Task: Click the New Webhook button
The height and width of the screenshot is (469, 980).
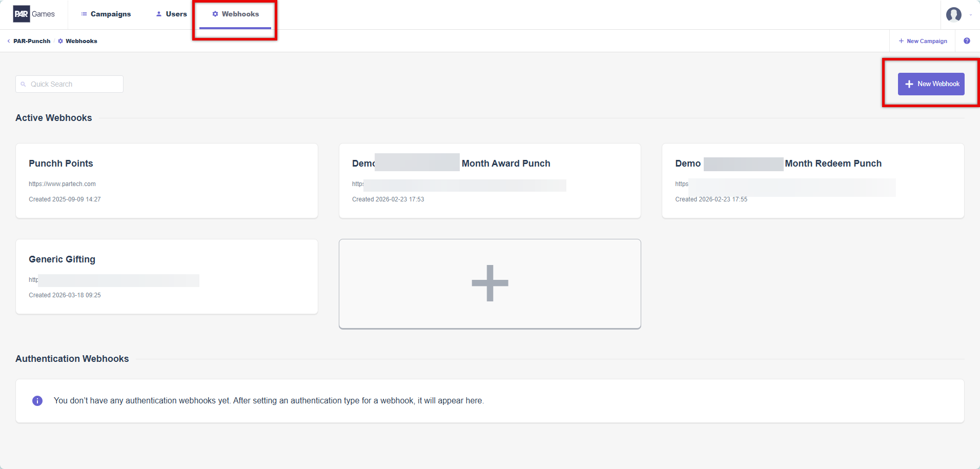Action: (931, 84)
